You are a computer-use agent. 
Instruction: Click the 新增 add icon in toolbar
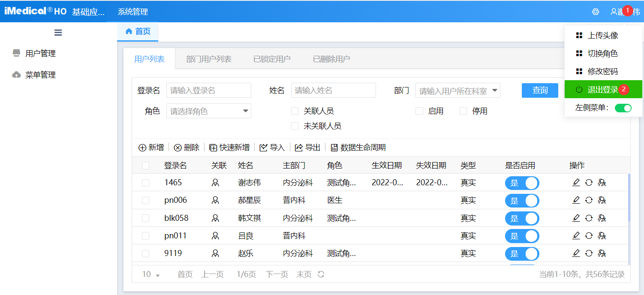(142, 148)
